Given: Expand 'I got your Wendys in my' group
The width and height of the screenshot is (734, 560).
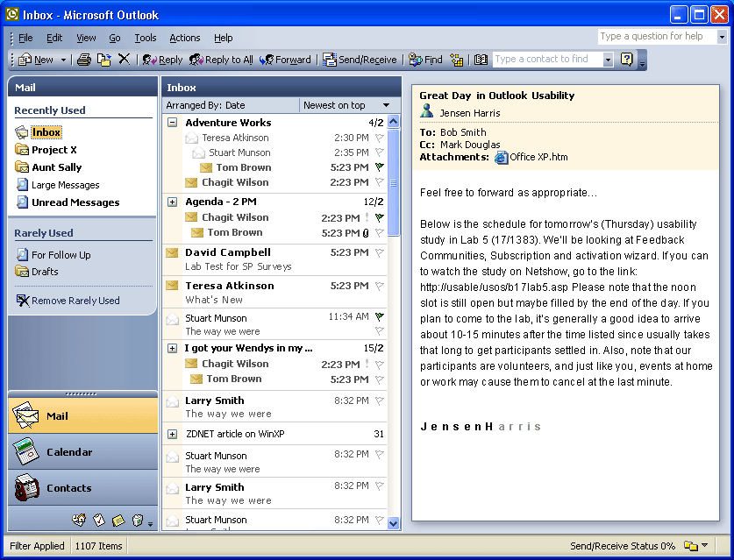Looking at the screenshot, I should click(172, 348).
